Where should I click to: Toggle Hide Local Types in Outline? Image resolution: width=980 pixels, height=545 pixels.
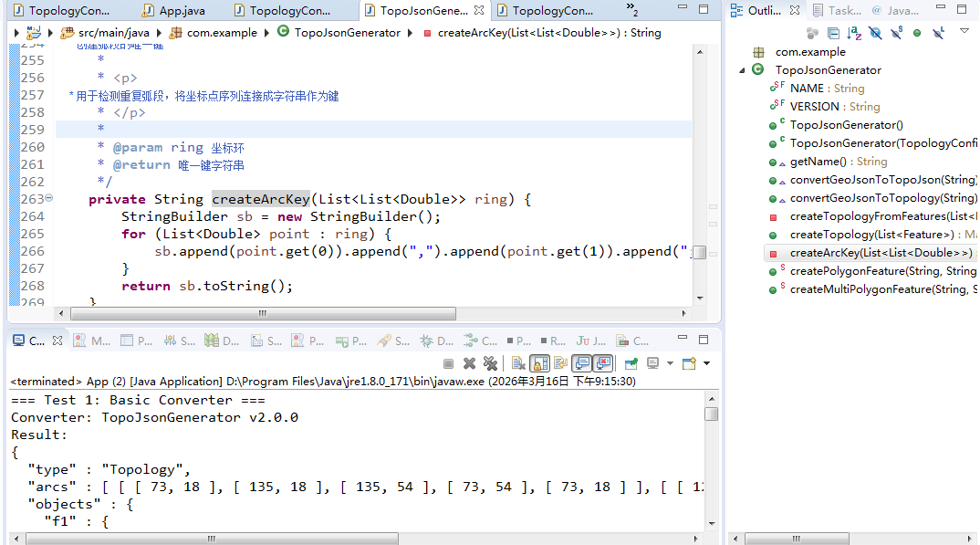point(938,33)
